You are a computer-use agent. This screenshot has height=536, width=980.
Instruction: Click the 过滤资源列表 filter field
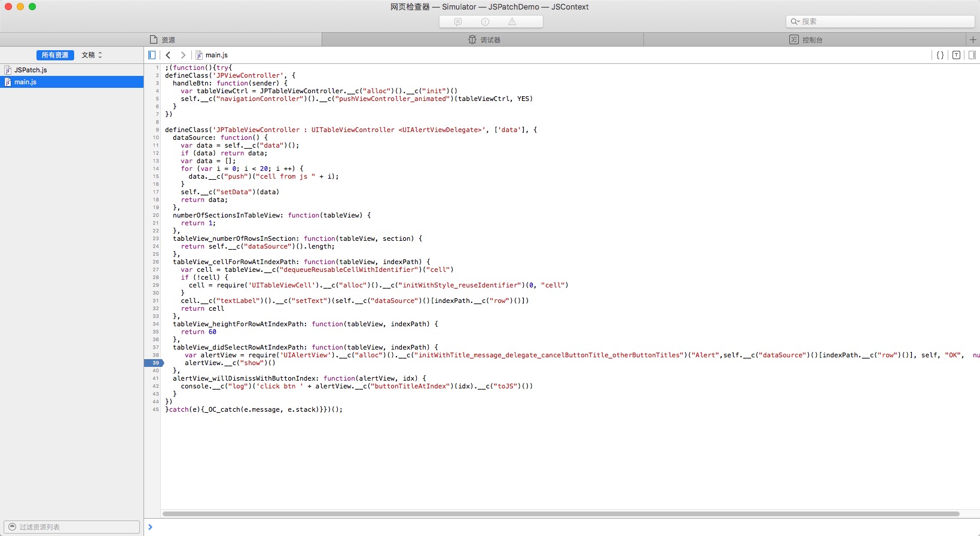[72, 527]
